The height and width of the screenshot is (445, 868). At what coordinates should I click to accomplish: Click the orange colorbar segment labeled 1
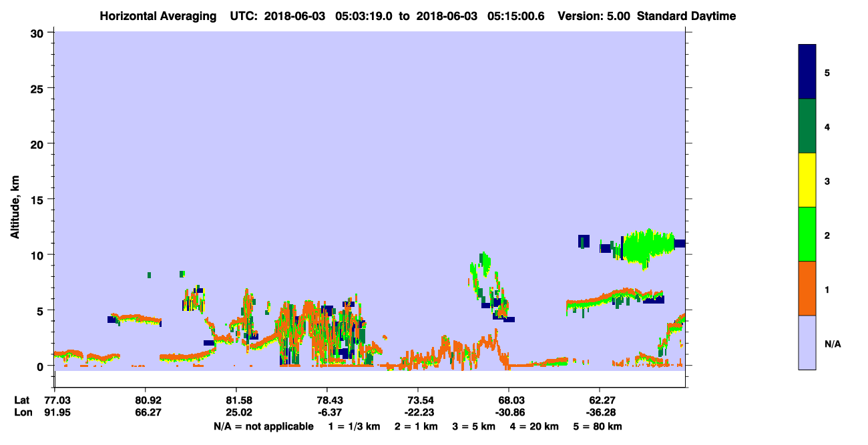[807, 288]
